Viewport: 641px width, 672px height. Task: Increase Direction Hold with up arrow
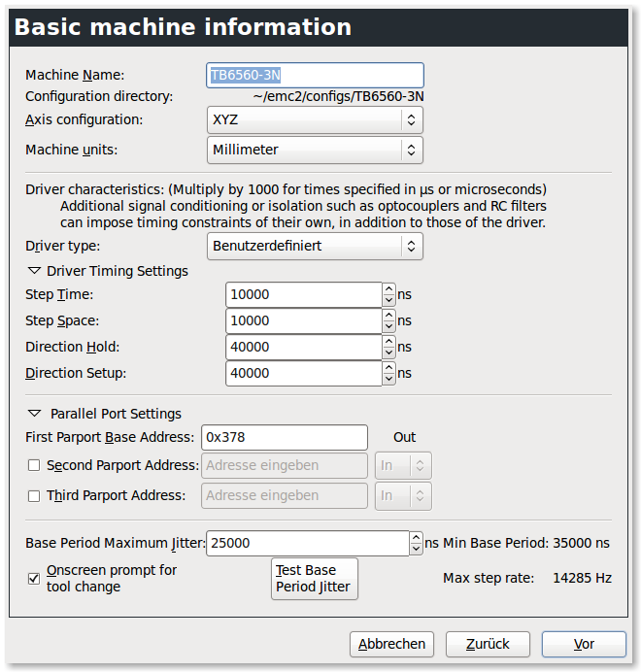[389, 342]
